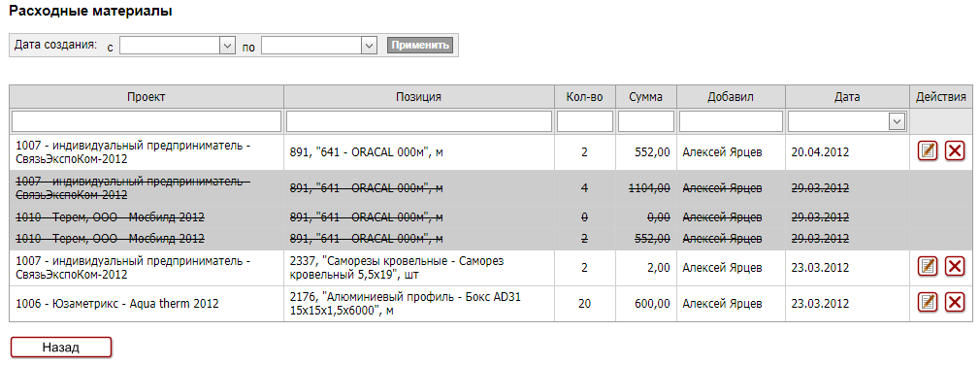Click the Применить button

(x=419, y=46)
